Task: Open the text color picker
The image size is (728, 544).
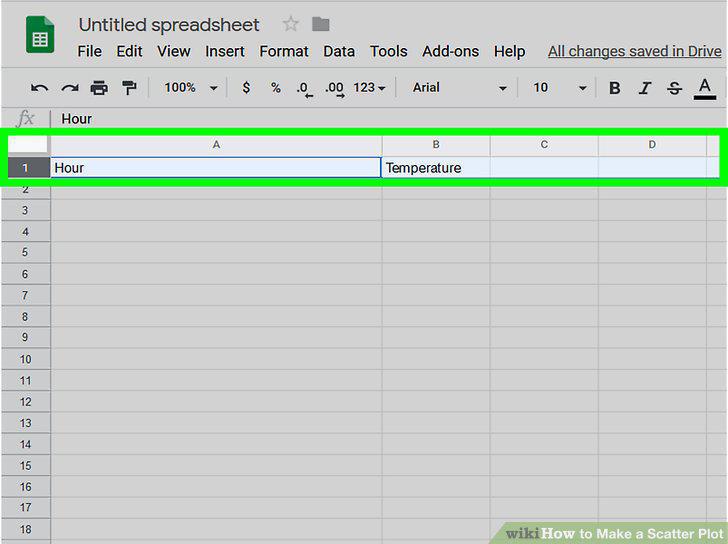Action: (x=704, y=89)
